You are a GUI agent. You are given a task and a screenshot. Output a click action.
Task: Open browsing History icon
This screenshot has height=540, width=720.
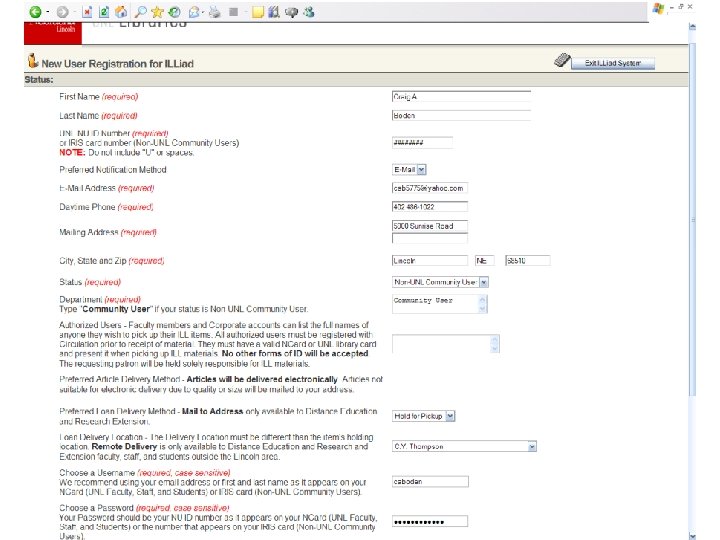click(174, 12)
